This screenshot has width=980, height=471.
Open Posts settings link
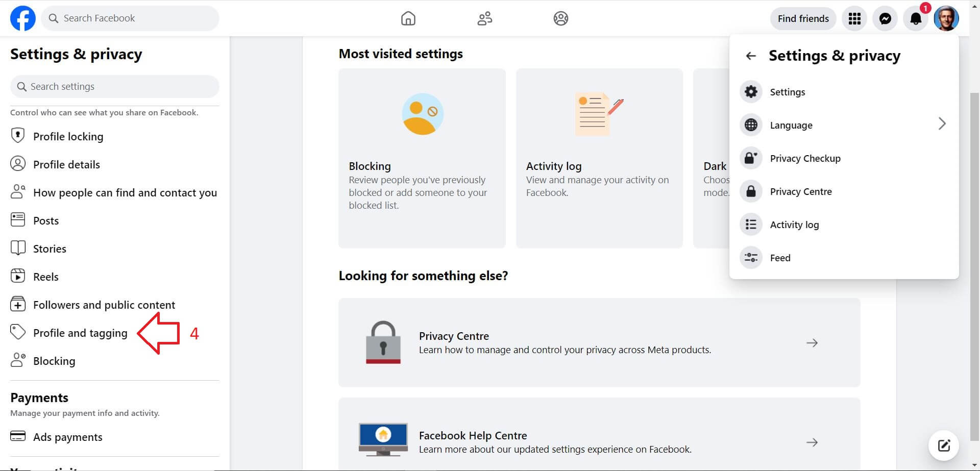tap(46, 220)
